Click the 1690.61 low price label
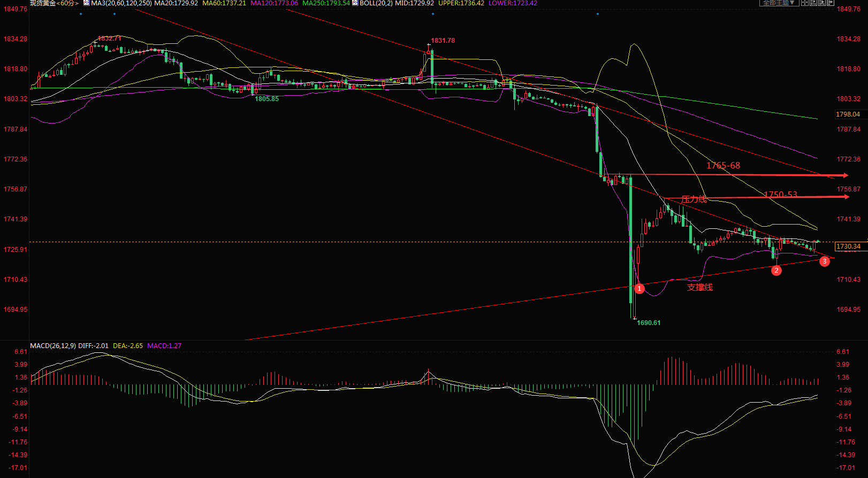 [649, 323]
